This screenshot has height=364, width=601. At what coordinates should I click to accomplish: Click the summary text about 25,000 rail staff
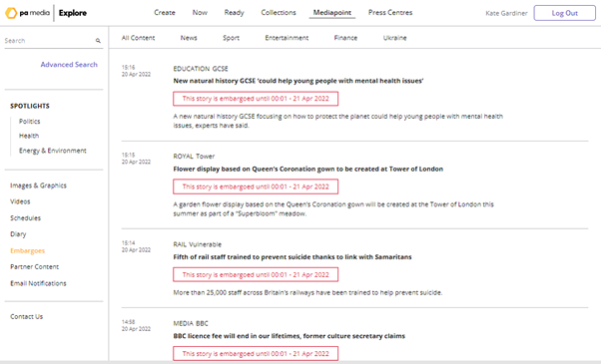tap(307, 293)
